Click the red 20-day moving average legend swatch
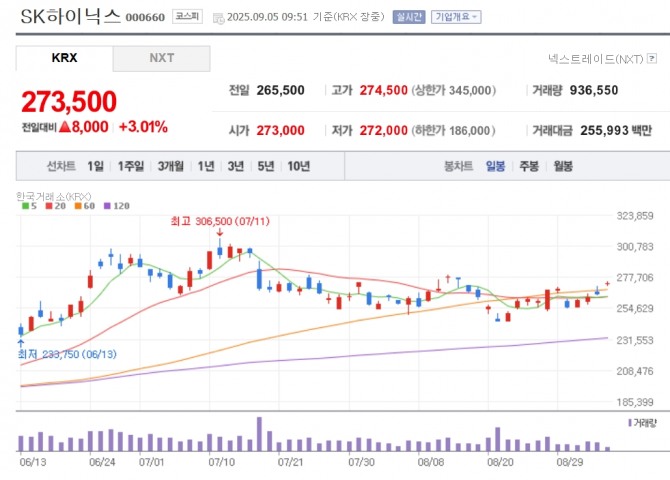This screenshot has height=480, width=670. [49, 206]
